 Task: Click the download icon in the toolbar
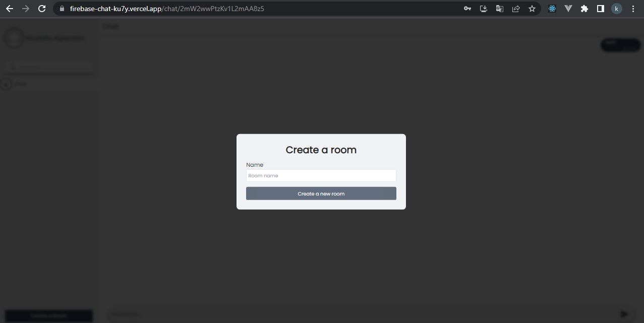click(x=483, y=9)
